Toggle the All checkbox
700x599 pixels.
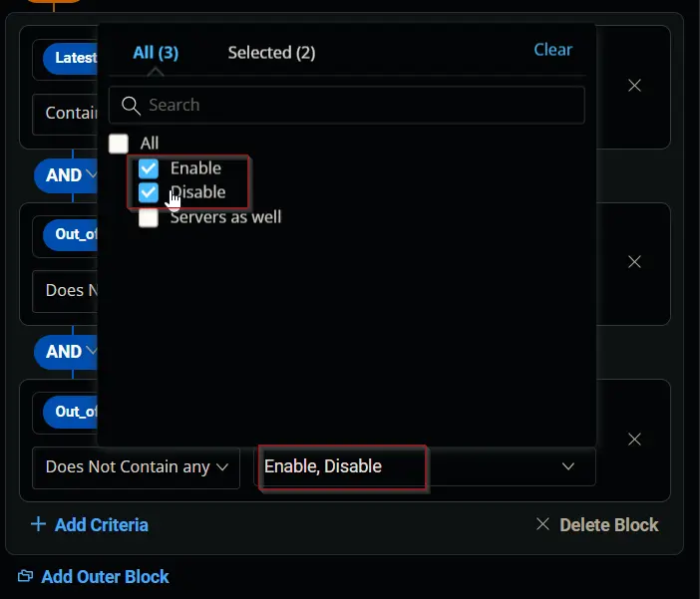click(119, 144)
